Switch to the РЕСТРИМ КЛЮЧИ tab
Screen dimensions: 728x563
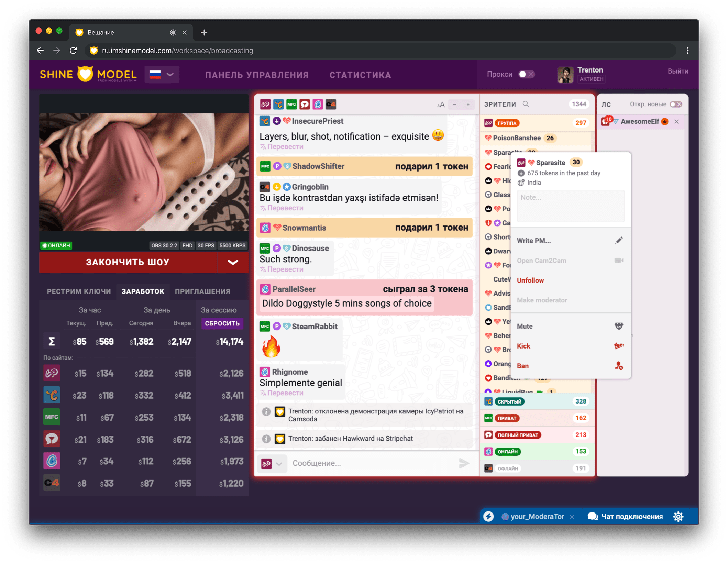click(78, 291)
